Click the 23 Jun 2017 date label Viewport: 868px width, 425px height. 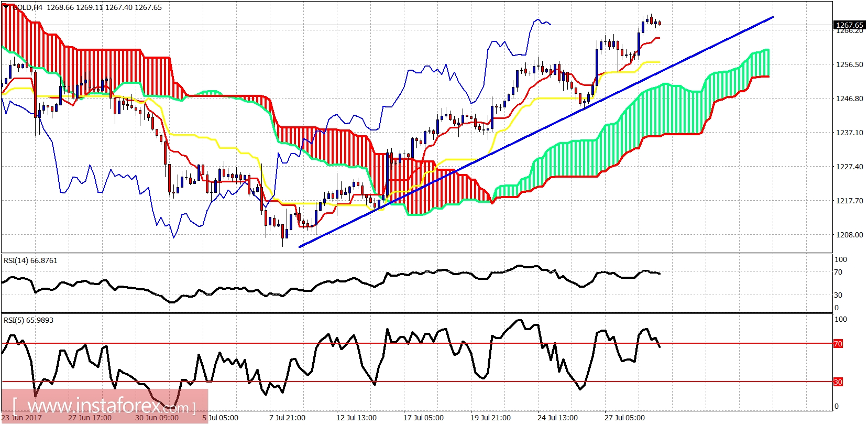[x=21, y=418]
